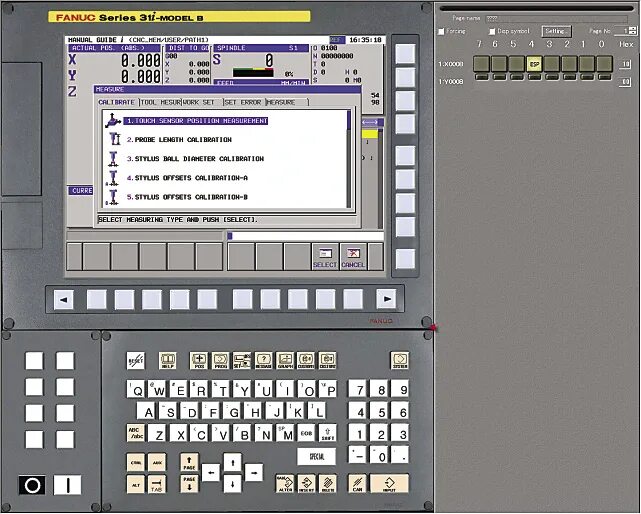The width and height of the screenshot is (641, 514).
Task: Open program screen with PROG key
Action: pyautogui.click(x=220, y=361)
